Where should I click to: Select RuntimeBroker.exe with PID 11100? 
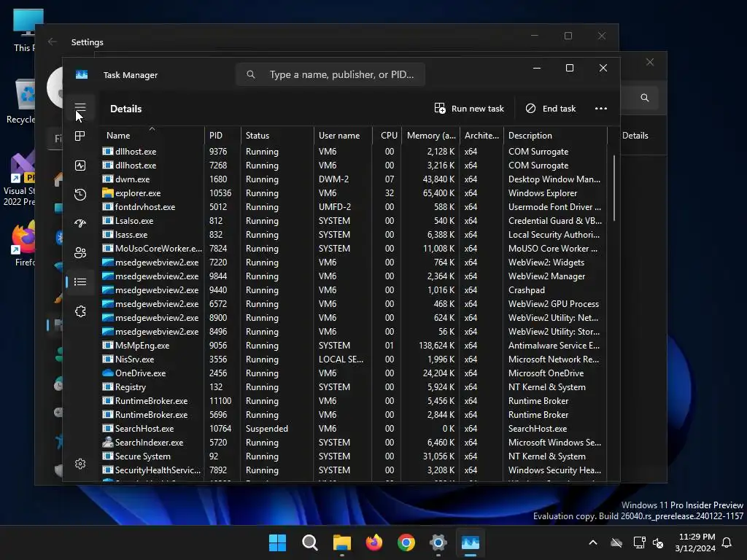coord(354,400)
